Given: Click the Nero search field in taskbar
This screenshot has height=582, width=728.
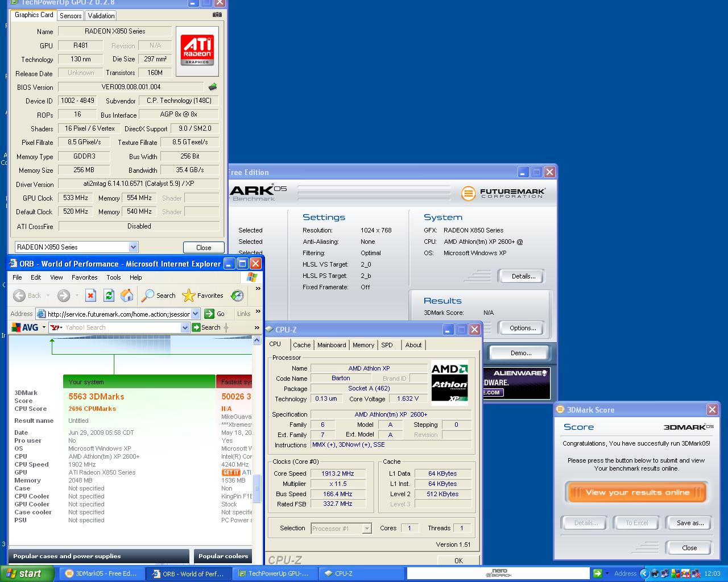Looking at the screenshot, I should pos(499,573).
